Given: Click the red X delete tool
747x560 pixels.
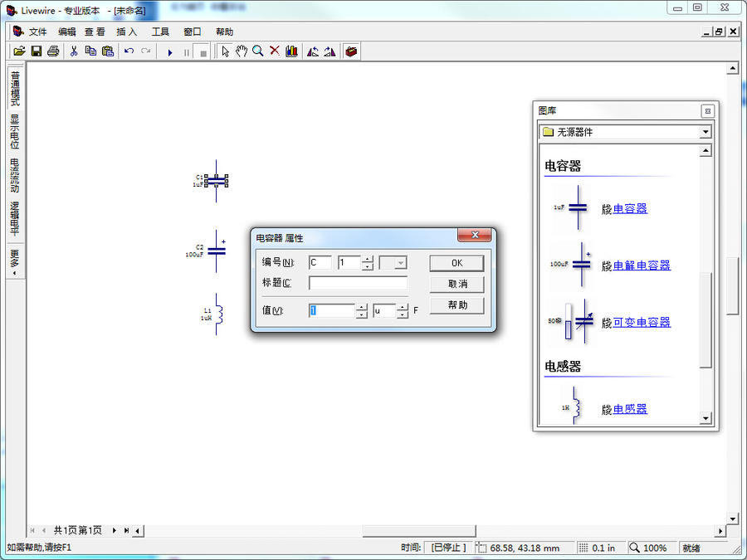Looking at the screenshot, I should pos(275,51).
